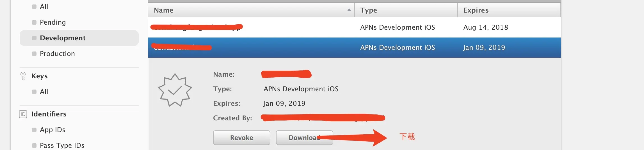Click the Identifiers ID icon
The height and width of the screenshot is (150, 644).
click(23, 114)
